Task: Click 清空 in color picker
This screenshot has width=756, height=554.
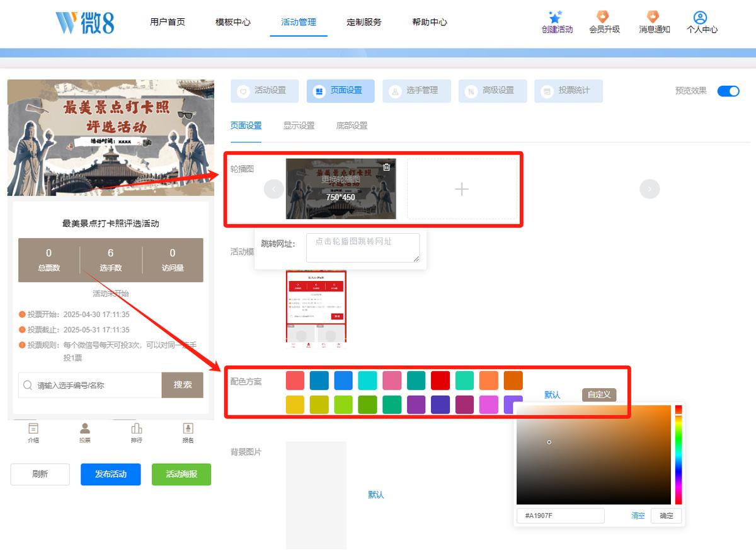Action: coord(638,516)
